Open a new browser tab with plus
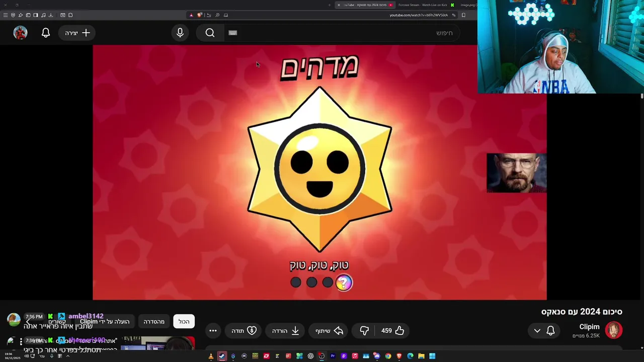644x362 pixels. tap(330, 5)
